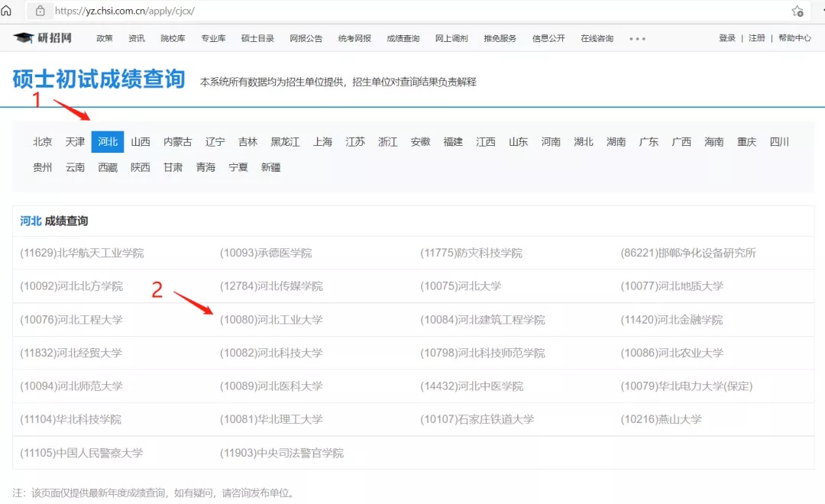Open the 成绩查询 navigation item

(x=403, y=39)
